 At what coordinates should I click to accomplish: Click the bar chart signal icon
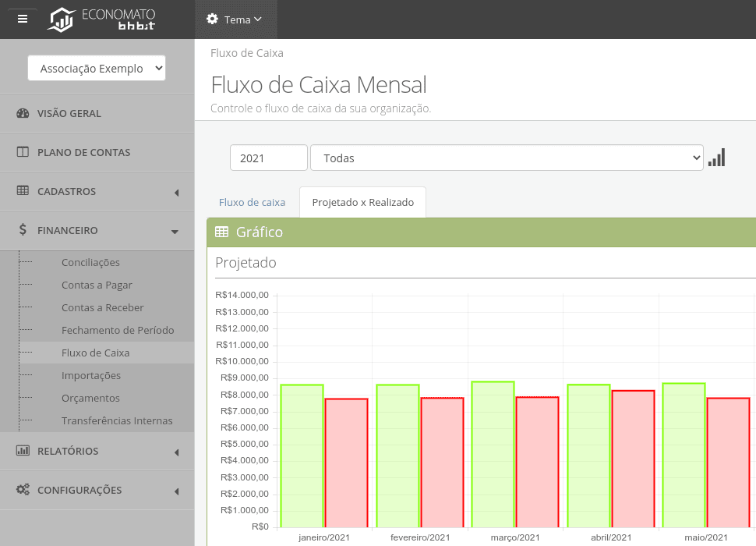pos(716,158)
